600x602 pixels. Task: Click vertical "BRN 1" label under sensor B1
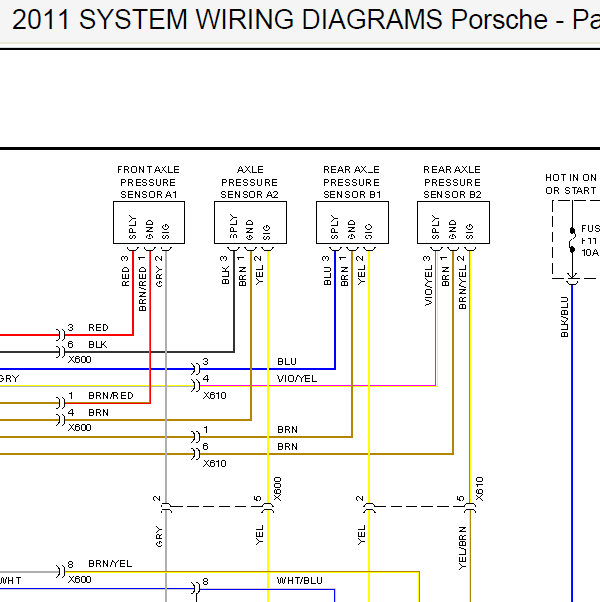point(344,271)
